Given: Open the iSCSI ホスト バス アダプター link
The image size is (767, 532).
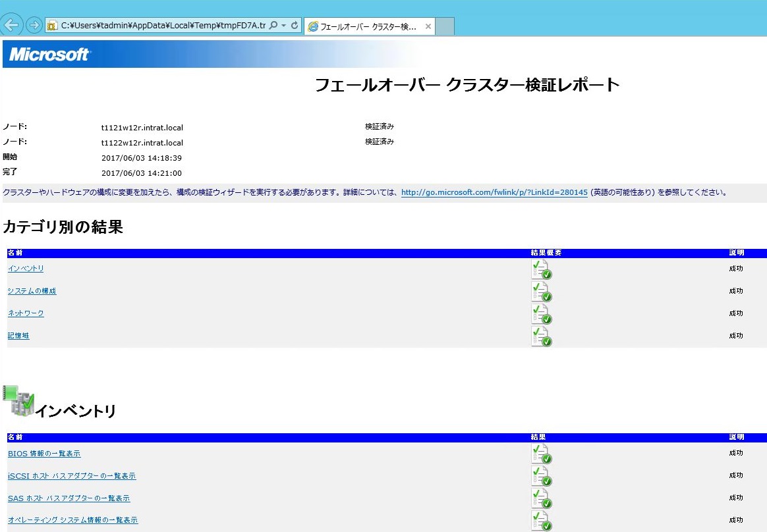Looking at the screenshot, I should pos(72,475).
